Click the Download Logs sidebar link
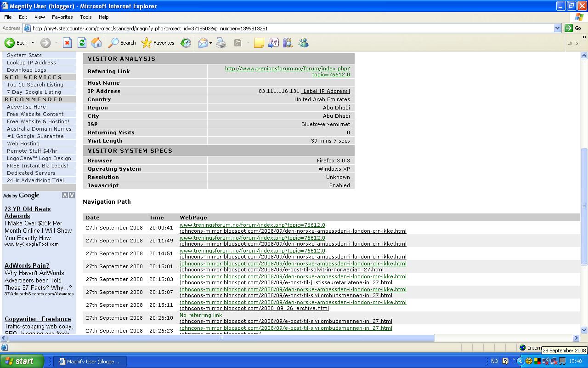Screen dimensions: 588x368 27,70
